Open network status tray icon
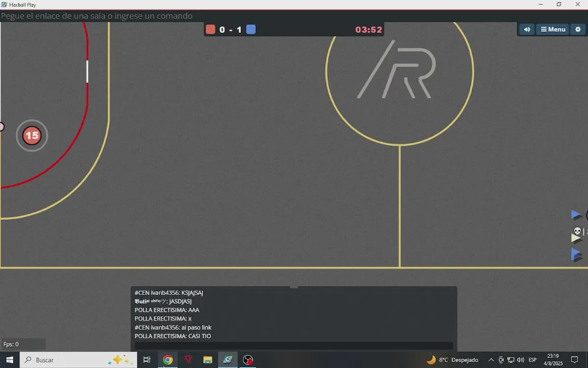 (x=511, y=360)
